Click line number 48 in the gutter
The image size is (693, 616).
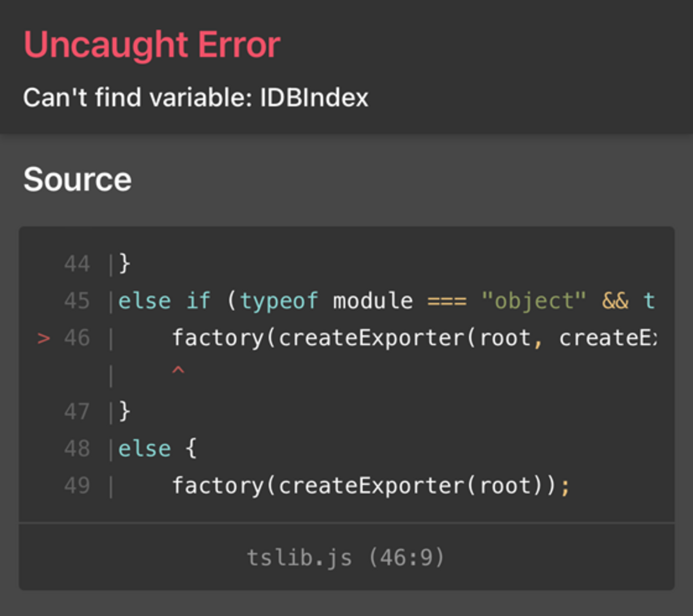tap(77, 449)
